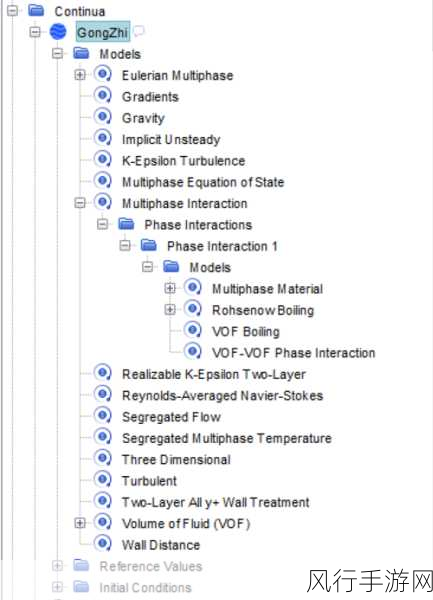Collapse the Multiphase Interaction node
The width and height of the screenshot is (433, 600).
80,202
